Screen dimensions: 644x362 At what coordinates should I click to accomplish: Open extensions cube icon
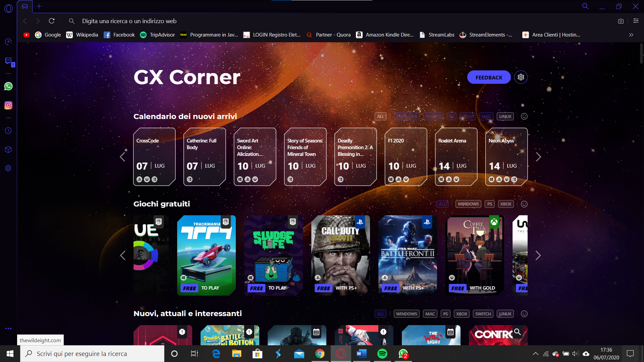[8, 149]
